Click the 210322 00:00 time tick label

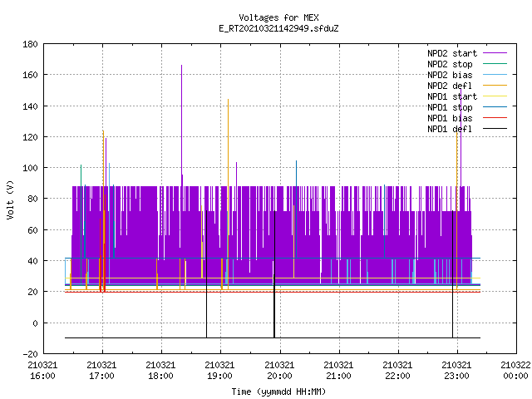click(515, 371)
